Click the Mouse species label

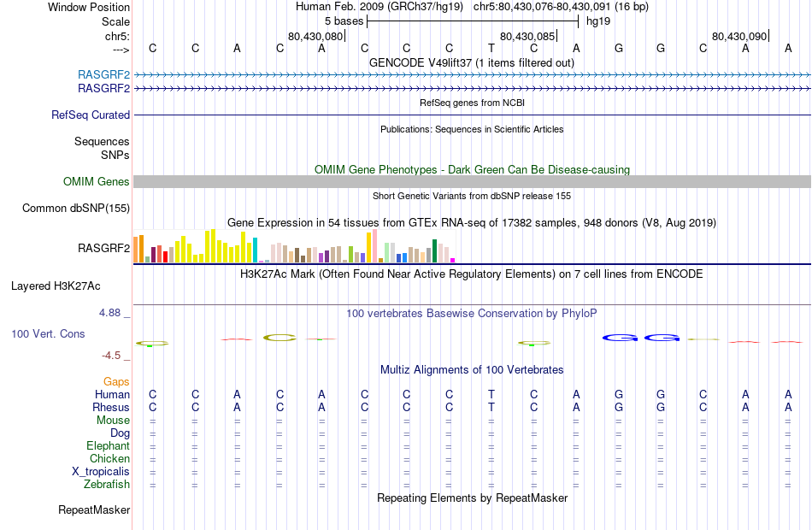pos(113,421)
